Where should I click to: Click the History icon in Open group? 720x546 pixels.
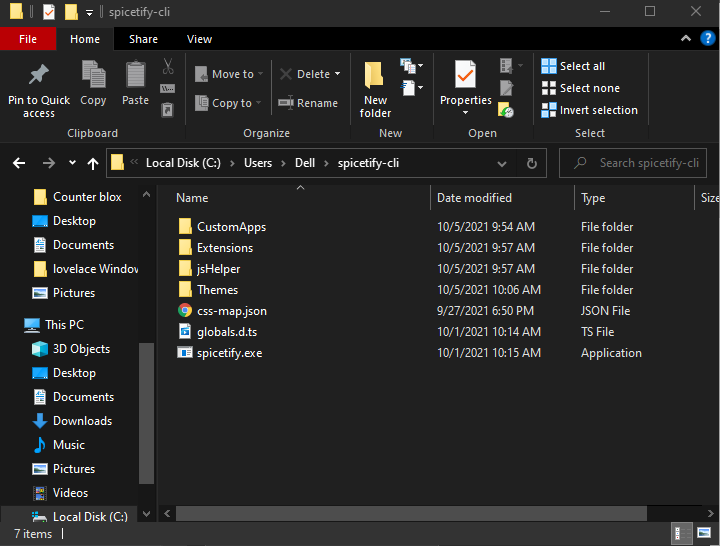(x=506, y=110)
